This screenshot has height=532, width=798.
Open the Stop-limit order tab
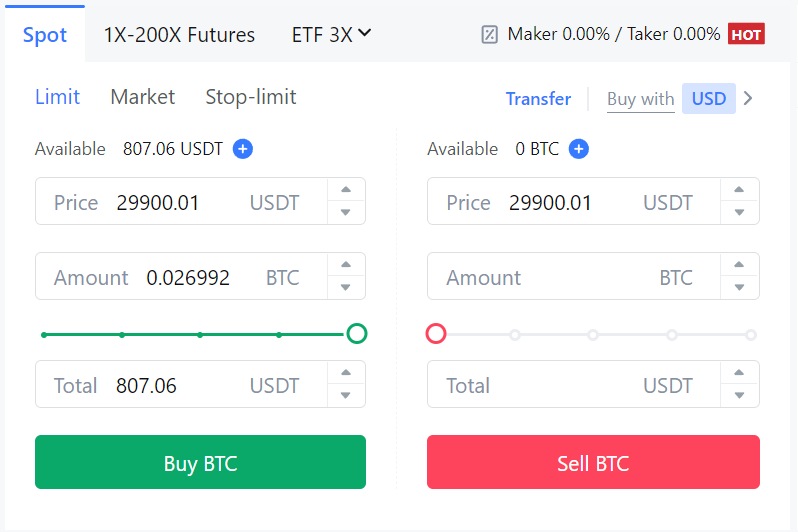click(x=250, y=97)
